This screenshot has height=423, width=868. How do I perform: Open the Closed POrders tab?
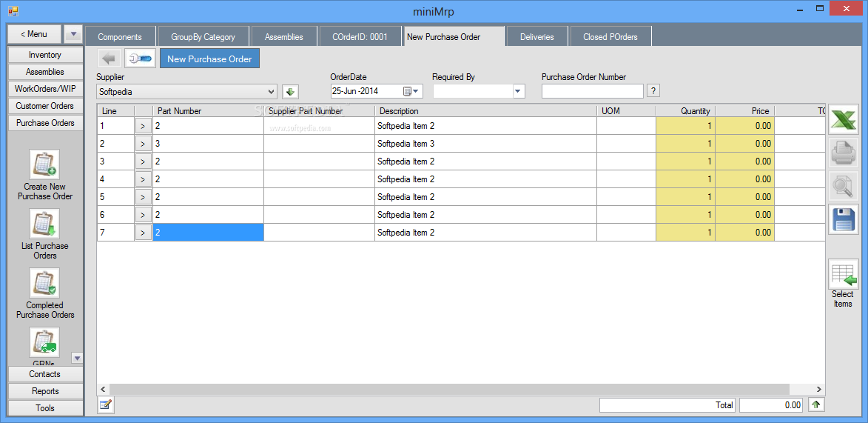point(610,36)
